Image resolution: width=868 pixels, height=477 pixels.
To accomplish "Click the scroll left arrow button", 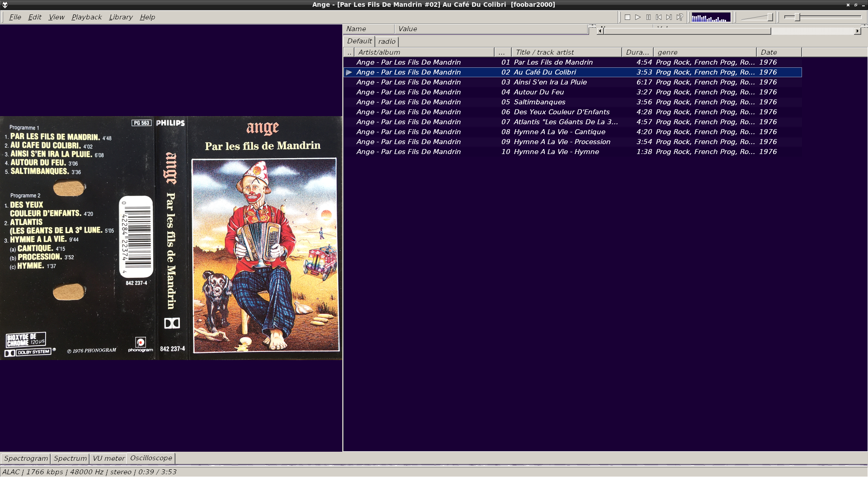I will pos(600,31).
